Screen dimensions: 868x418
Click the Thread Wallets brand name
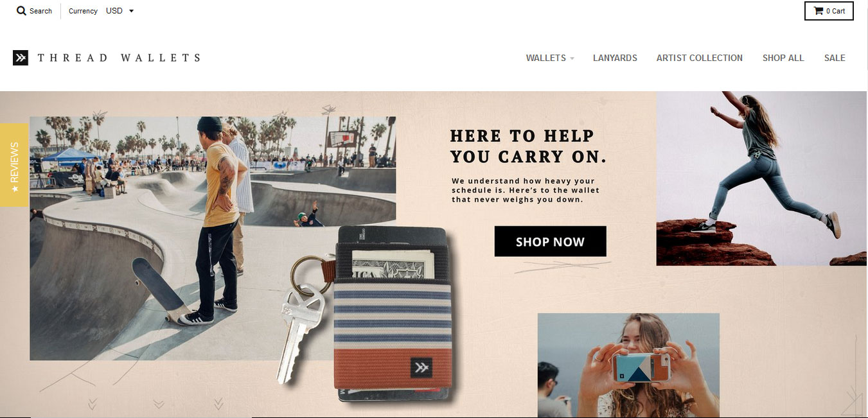[x=119, y=58]
